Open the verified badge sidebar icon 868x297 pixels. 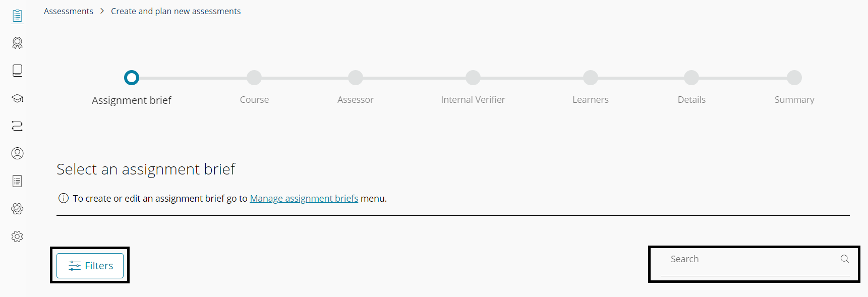click(x=17, y=209)
